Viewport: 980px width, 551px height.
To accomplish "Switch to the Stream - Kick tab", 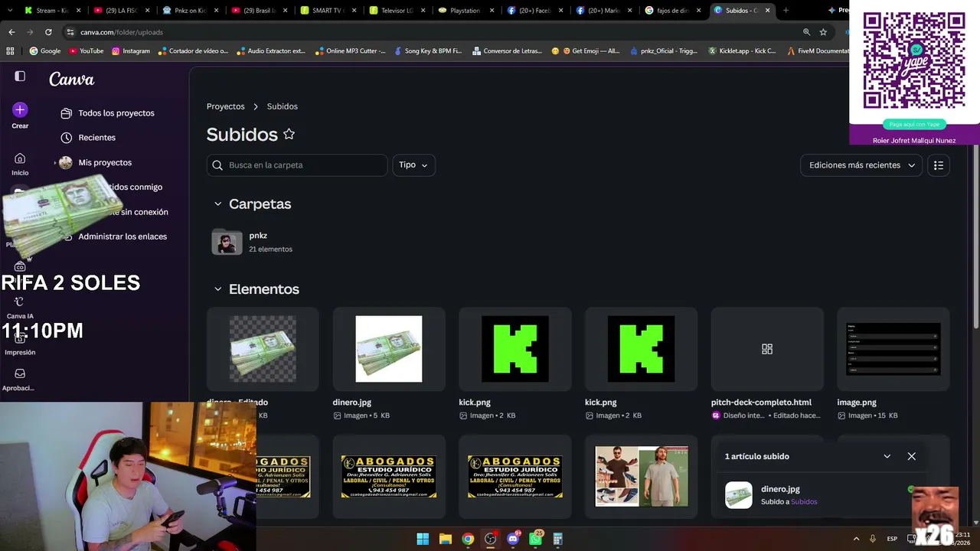I will [52, 11].
